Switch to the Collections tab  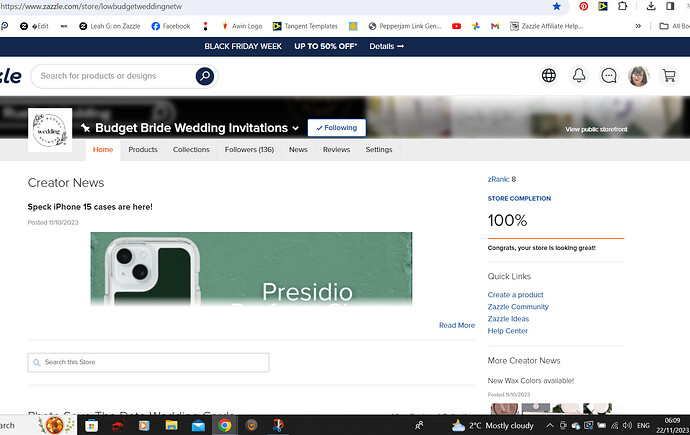191,150
